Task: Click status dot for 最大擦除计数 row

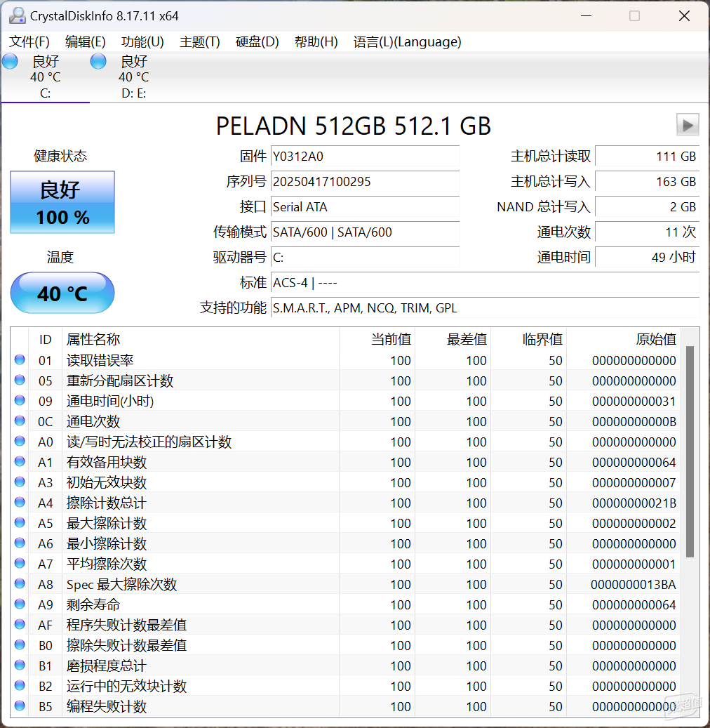Action: (20, 523)
